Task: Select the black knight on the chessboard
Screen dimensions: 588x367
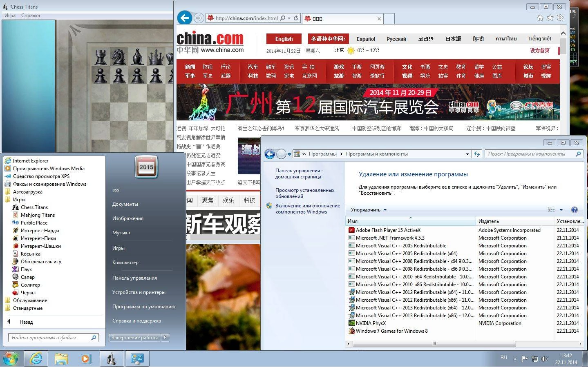Action: point(118,57)
